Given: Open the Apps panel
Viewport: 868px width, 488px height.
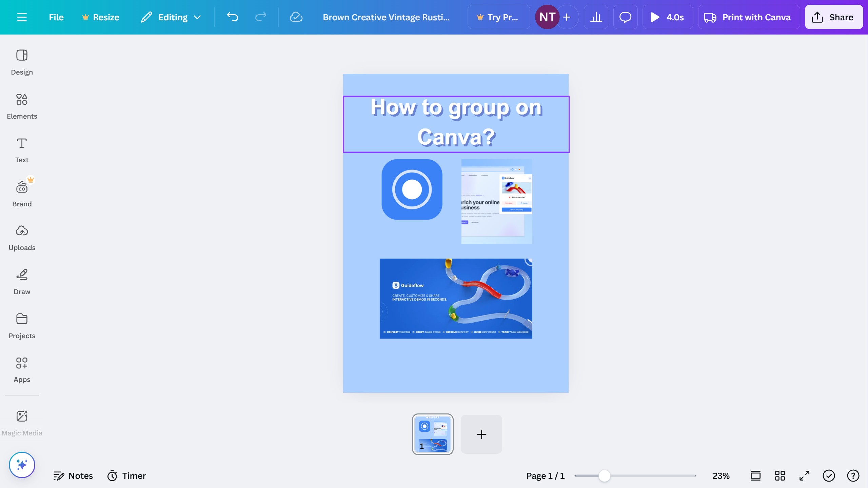Looking at the screenshot, I should pos(22,369).
